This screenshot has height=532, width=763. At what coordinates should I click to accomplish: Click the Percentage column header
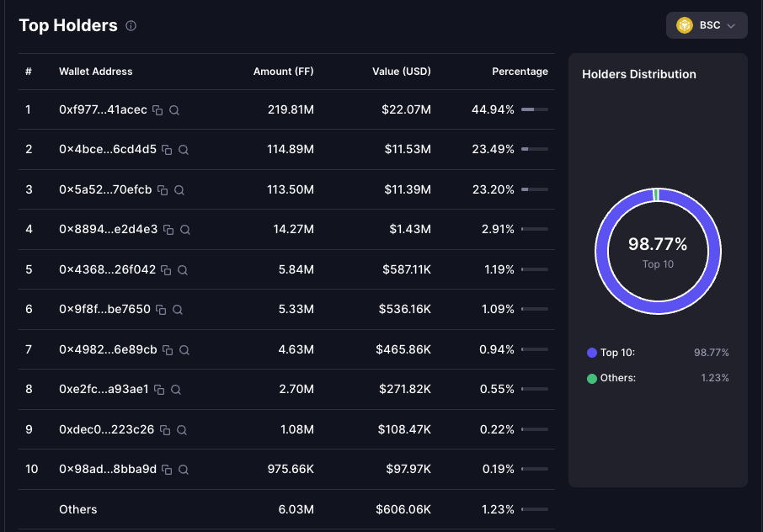[x=520, y=72]
